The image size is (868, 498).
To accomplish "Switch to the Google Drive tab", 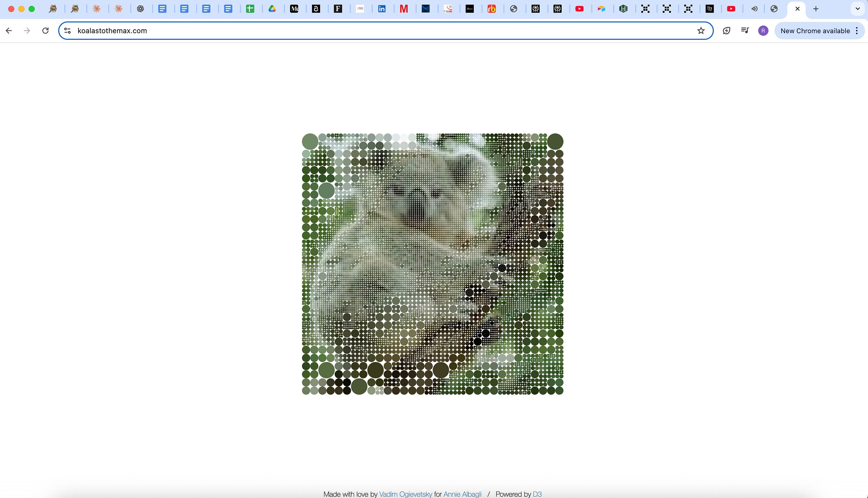I will (272, 9).
